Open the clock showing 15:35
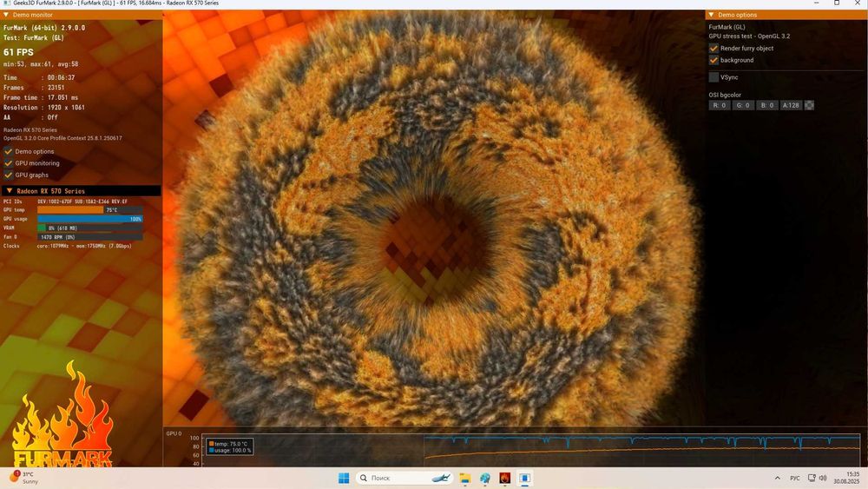The width and height of the screenshot is (868, 489). (847, 478)
